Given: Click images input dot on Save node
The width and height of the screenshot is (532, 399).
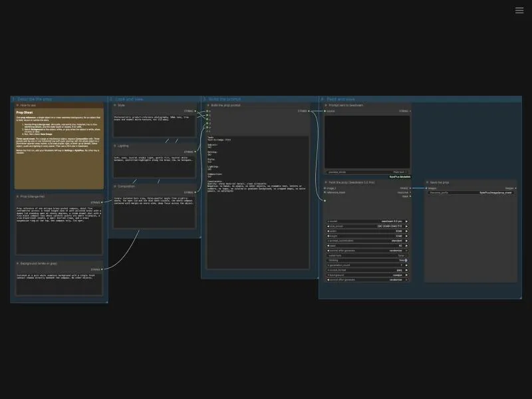Looking at the screenshot, I should 426,188.
